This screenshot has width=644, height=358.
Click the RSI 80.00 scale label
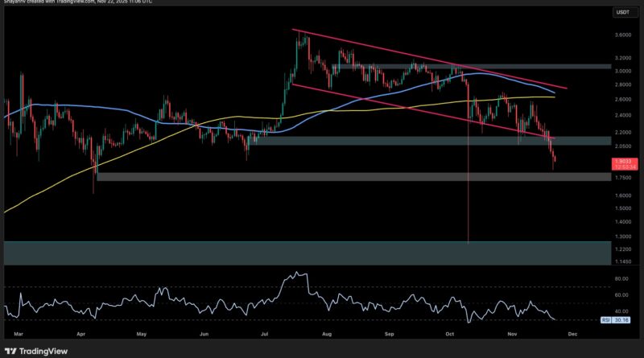coord(621,278)
